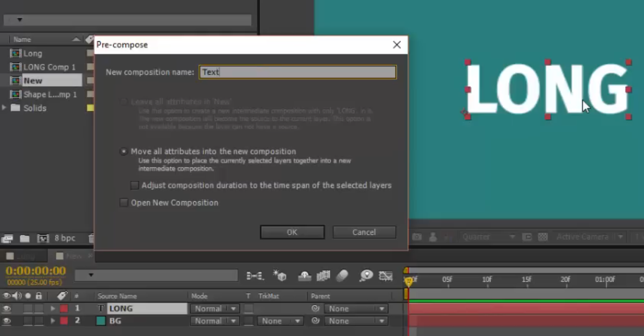This screenshot has height=336, width=644.
Task: Expand the Solids folder
Action: 4,108
